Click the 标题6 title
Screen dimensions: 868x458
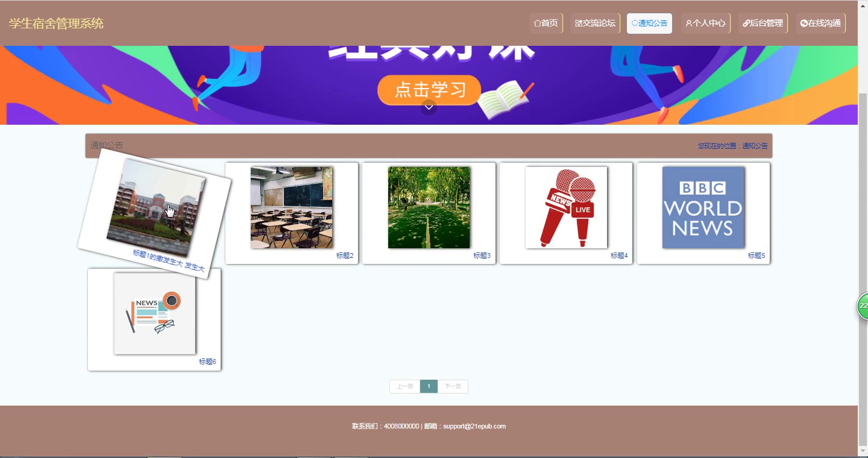click(207, 362)
